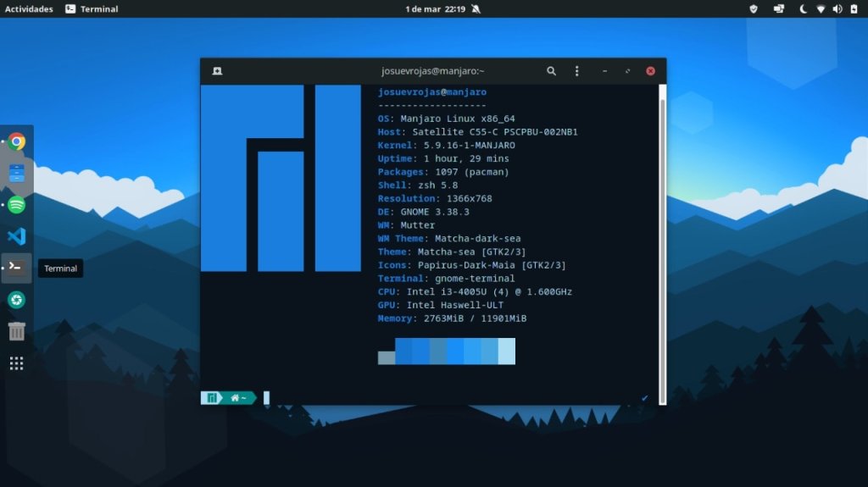Launch Google Chrome from the dock
Image resolution: width=868 pixels, height=487 pixels.
17,141
